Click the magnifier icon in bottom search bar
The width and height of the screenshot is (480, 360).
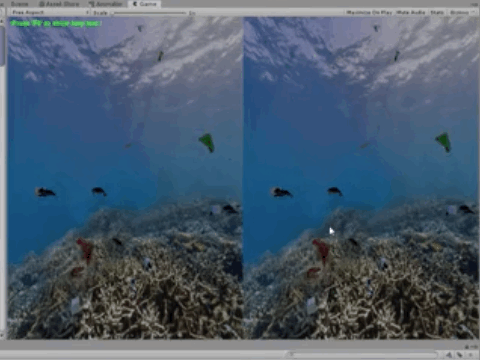(x=291, y=354)
